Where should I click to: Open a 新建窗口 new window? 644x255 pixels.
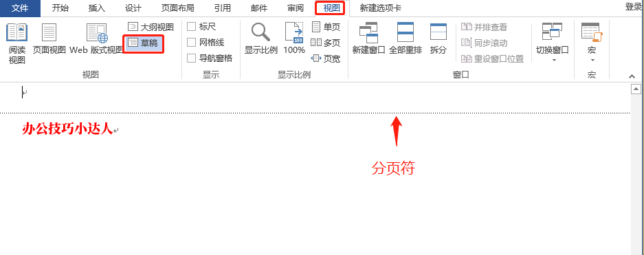pyautogui.click(x=368, y=39)
